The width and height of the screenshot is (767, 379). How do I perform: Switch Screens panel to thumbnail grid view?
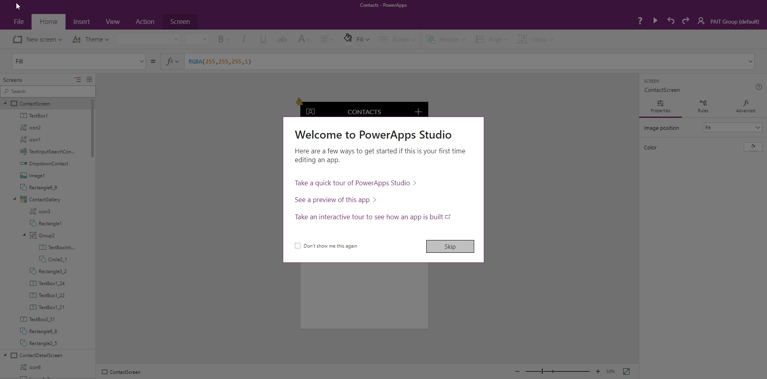tap(89, 79)
